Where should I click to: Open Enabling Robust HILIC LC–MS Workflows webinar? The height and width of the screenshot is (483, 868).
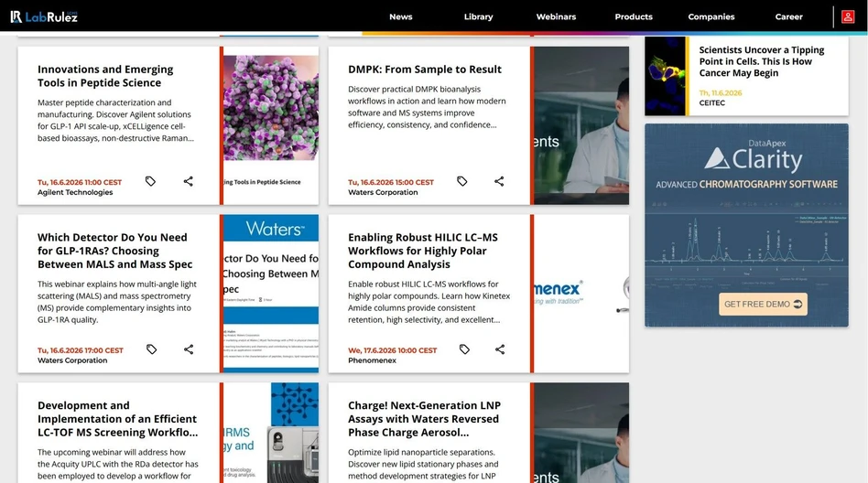click(x=422, y=251)
